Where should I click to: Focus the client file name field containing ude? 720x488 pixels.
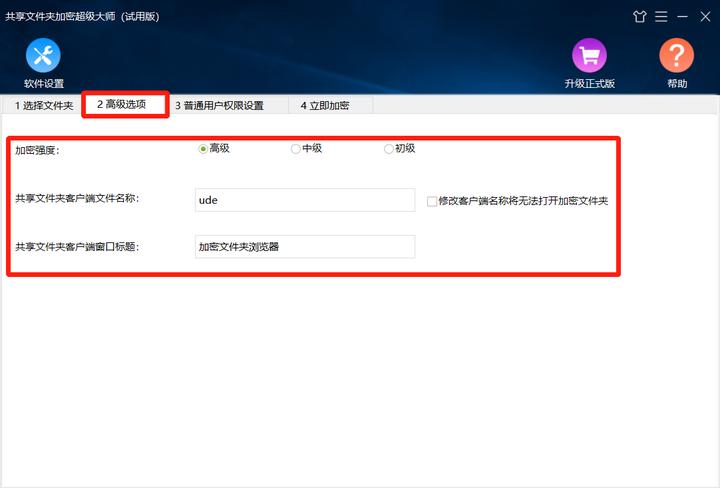[x=305, y=200]
